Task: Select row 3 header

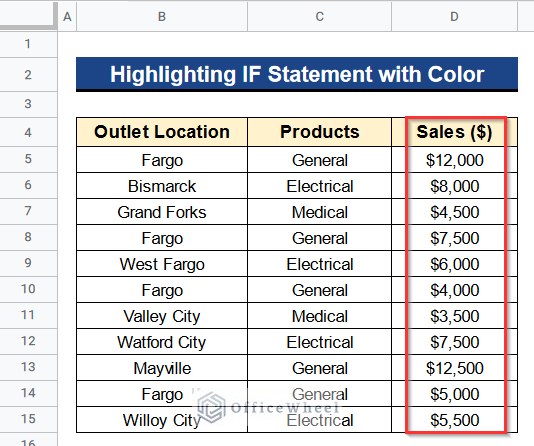Action: coord(28,104)
